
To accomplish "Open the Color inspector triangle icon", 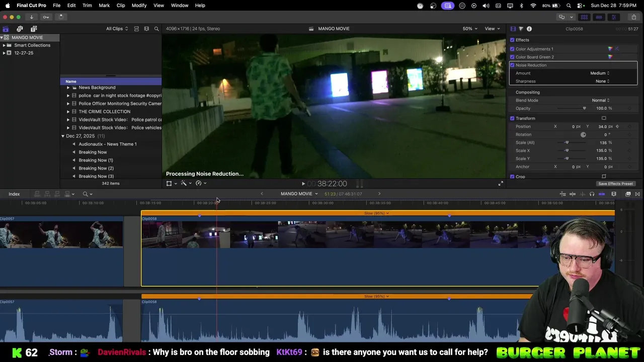I will (521, 29).
